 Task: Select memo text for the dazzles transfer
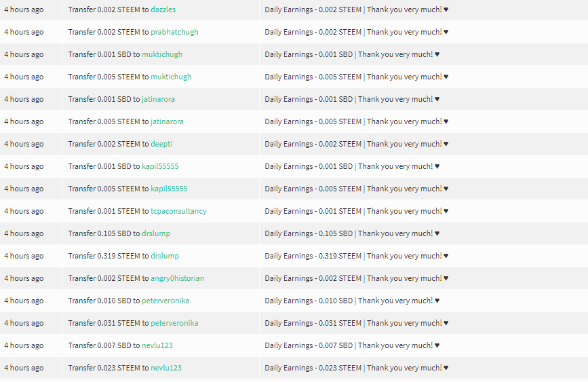(x=356, y=9)
